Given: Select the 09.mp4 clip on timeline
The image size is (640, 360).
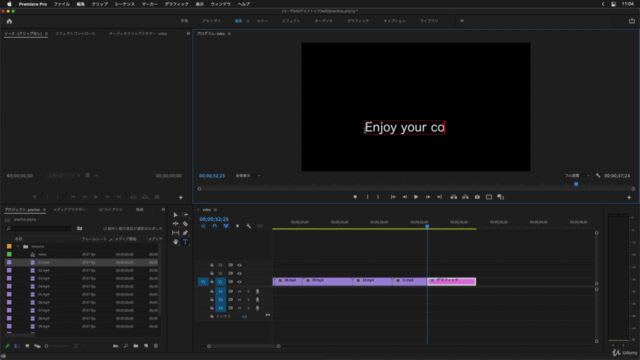Looking at the screenshot, I should tap(328, 281).
